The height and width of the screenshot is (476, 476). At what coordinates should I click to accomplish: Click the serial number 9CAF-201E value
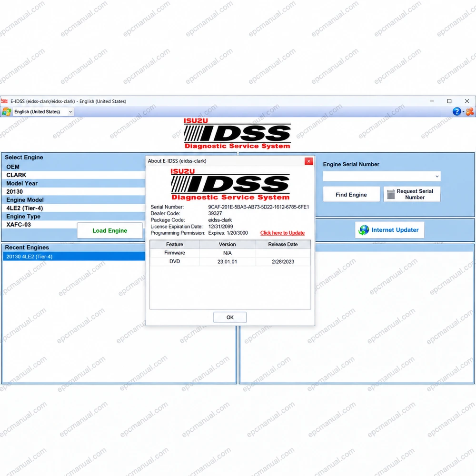click(258, 207)
